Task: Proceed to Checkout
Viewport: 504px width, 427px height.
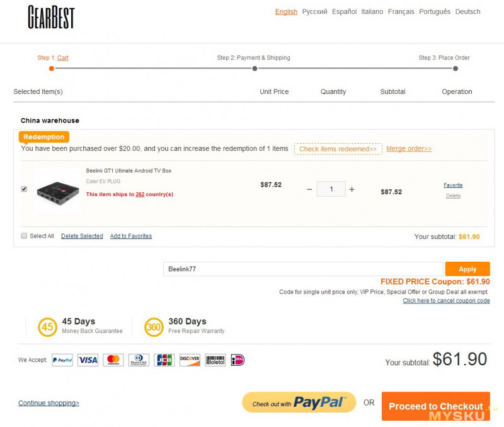Action: point(435,406)
